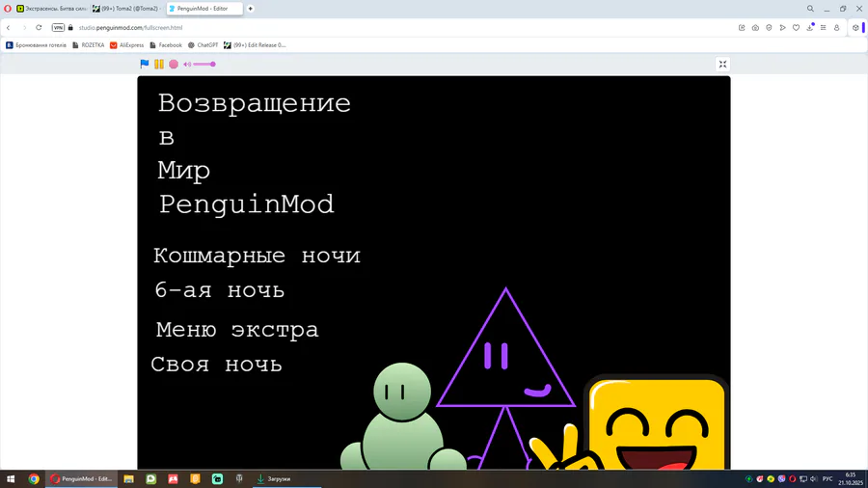This screenshot has width=868, height=488.
Task: Open the ROZETKA bookmark
Action: coord(88,45)
